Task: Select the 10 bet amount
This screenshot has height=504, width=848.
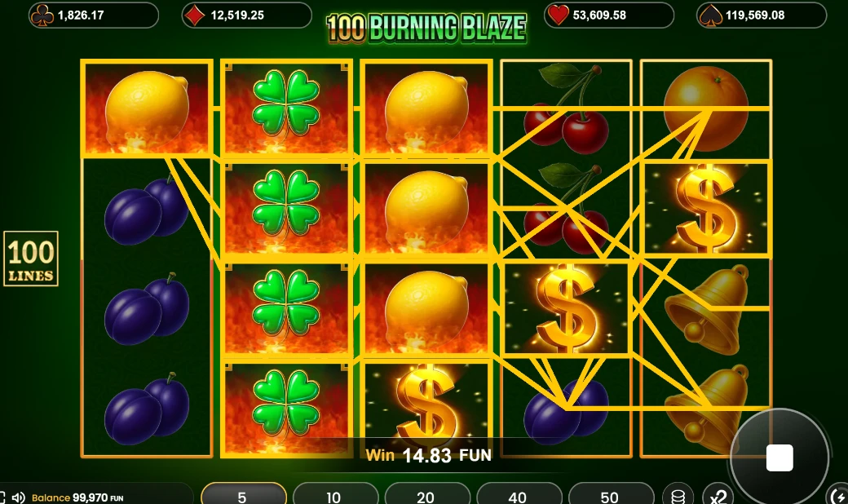Action: point(335,496)
